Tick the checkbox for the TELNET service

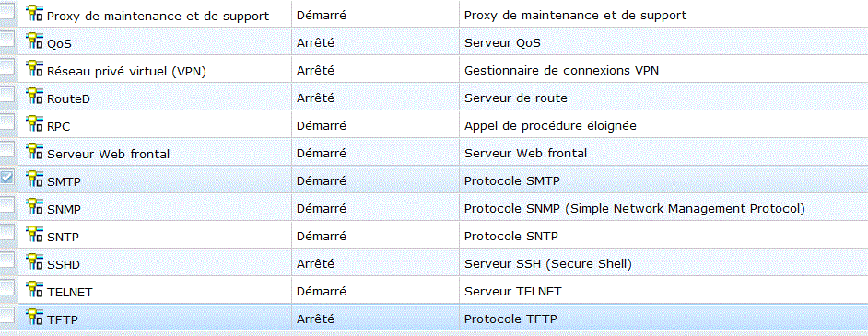(x=6, y=288)
